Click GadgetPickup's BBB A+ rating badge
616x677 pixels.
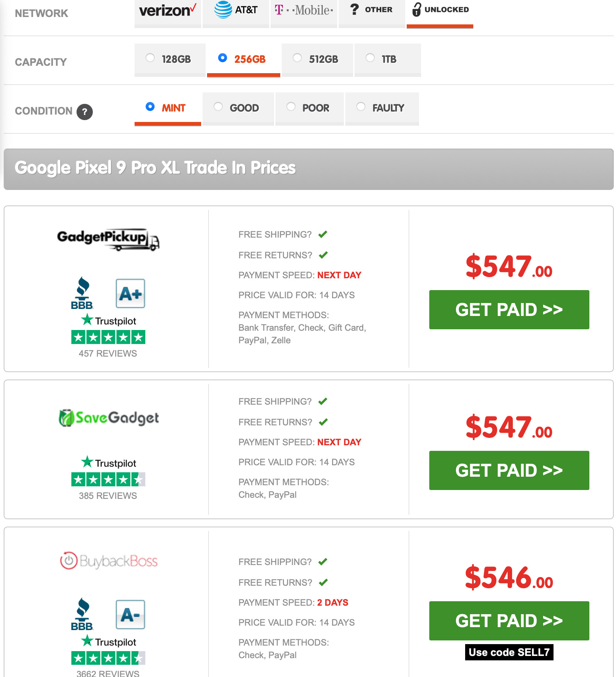130,294
